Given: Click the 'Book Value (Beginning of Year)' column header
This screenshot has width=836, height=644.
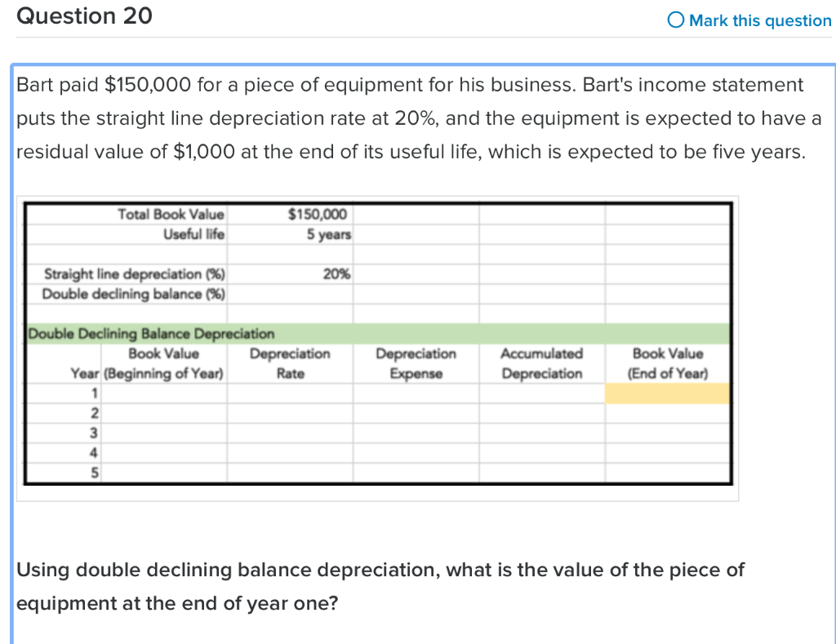Looking at the screenshot, I should (x=163, y=362).
